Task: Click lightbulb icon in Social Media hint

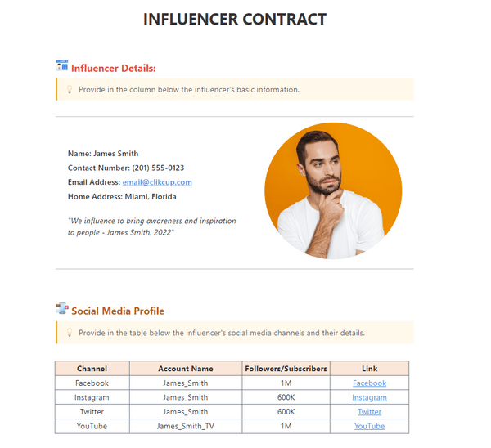Action: coord(70,333)
